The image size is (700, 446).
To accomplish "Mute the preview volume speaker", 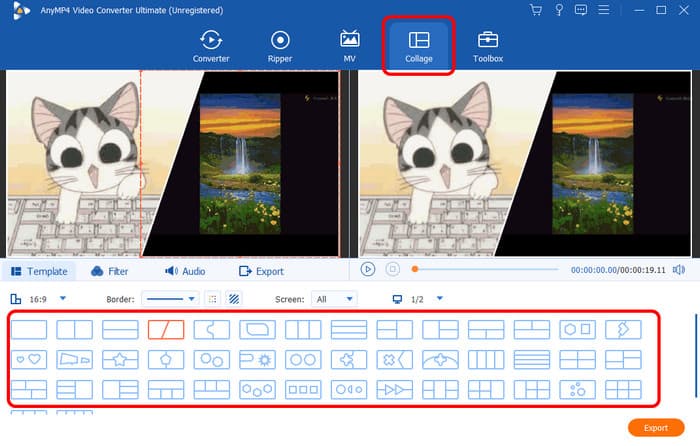I will (x=679, y=270).
